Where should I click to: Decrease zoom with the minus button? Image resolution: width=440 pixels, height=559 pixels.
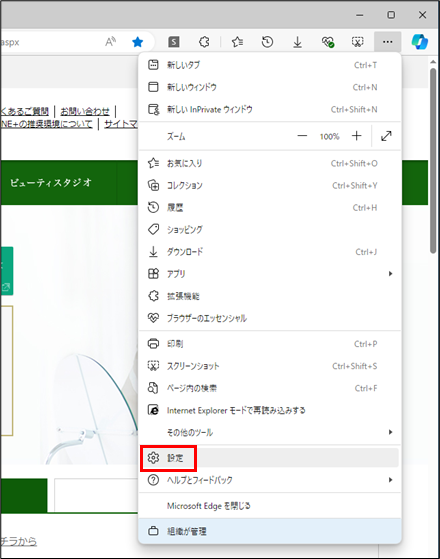(302, 136)
